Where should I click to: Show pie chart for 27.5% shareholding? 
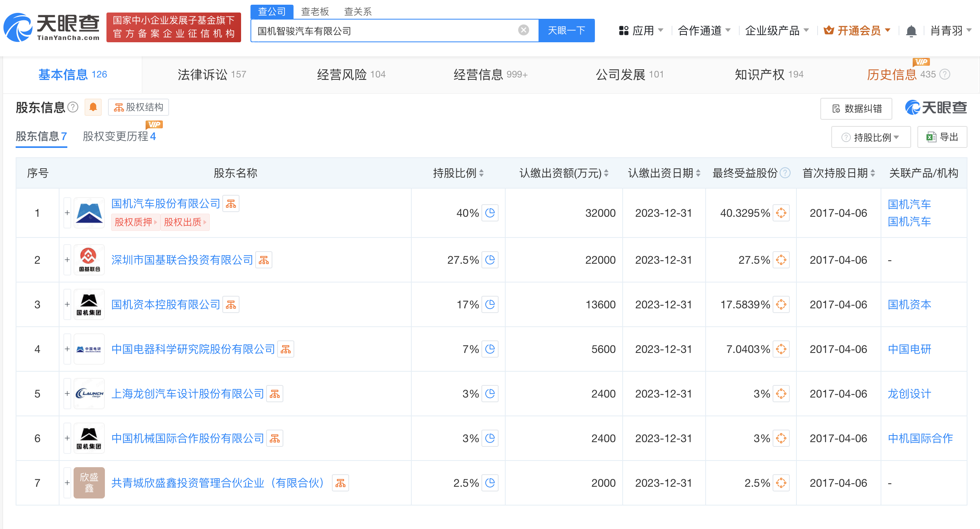click(x=490, y=260)
